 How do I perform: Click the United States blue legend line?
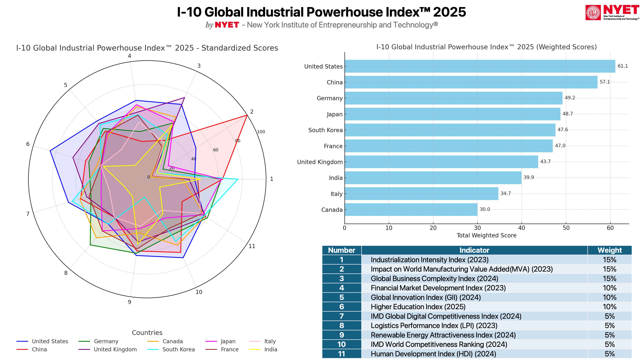click(22, 341)
